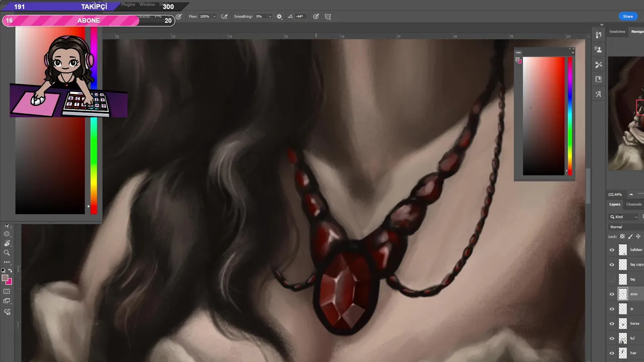
Task: Open the Plugins menu
Action: coord(128,5)
